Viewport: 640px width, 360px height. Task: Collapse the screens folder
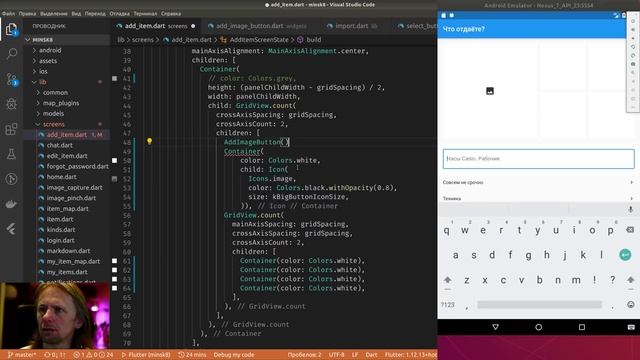pos(67,124)
